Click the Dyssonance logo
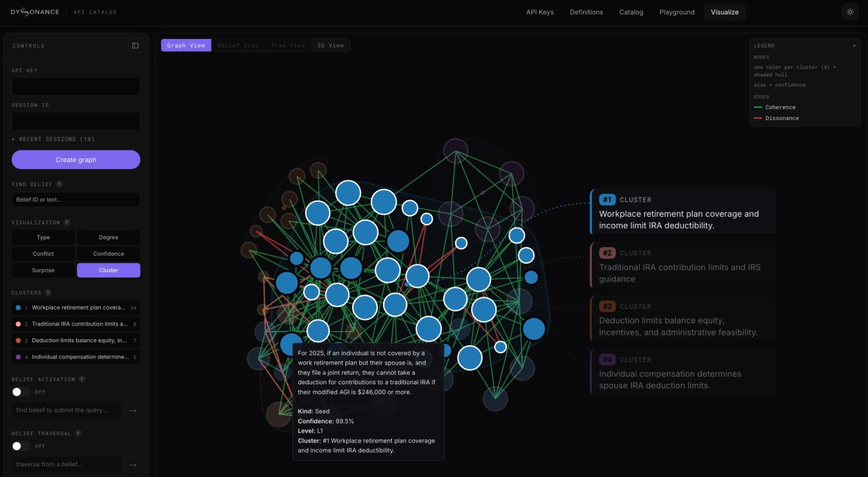The width and height of the screenshot is (868, 477). 35,12
